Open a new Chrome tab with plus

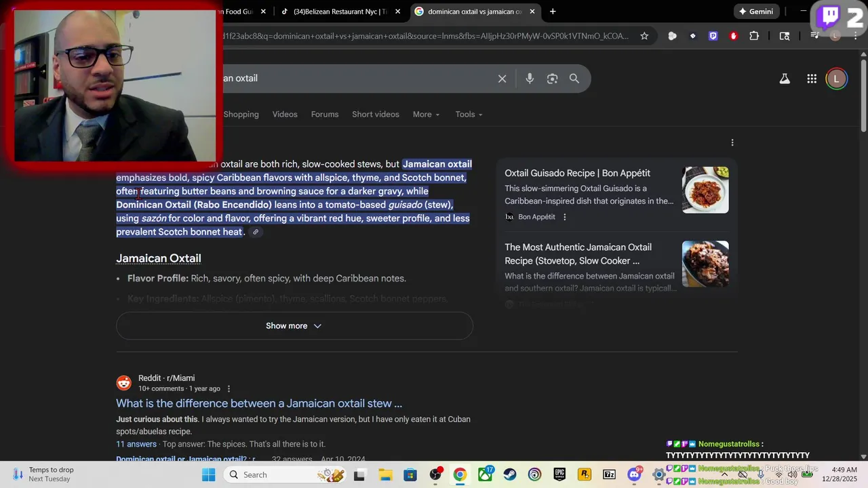point(553,12)
